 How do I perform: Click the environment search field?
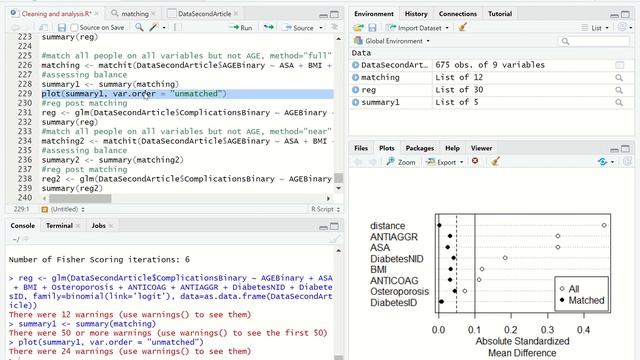593,41
